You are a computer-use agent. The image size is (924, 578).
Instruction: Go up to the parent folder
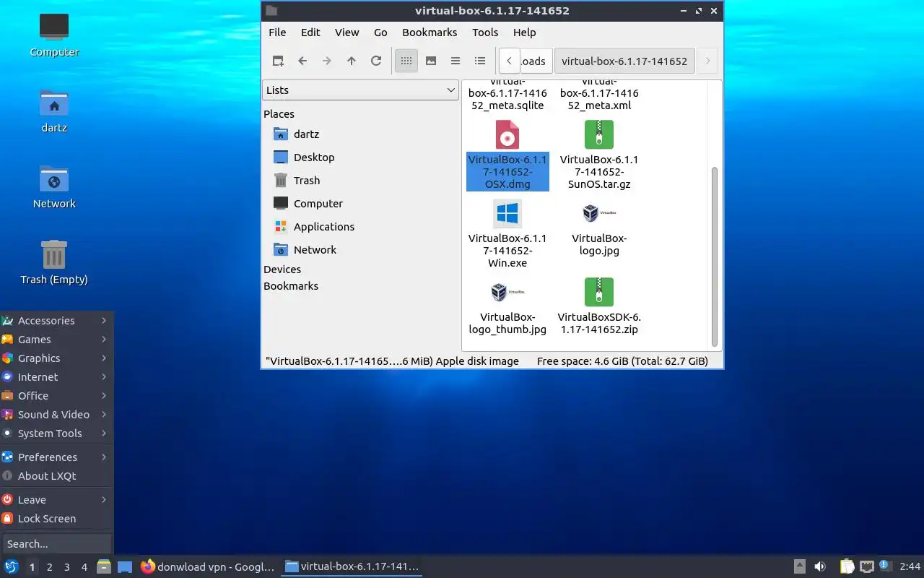(352, 61)
